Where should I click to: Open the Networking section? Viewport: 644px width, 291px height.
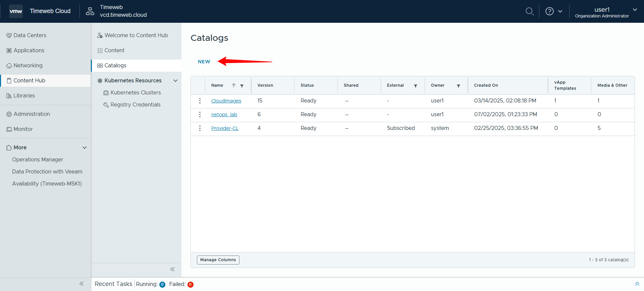(28, 65)
